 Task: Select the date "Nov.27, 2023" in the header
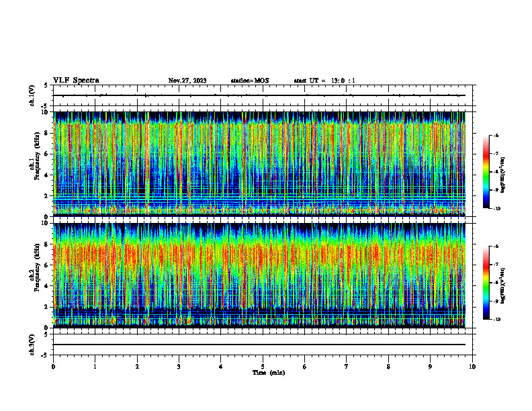[x=187, y=81]
